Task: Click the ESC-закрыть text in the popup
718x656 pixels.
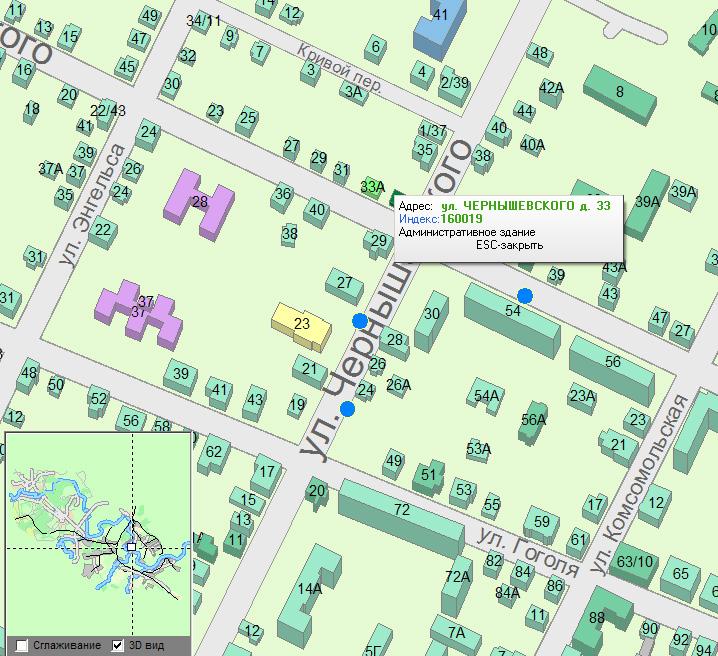Action: pos(509,244)
